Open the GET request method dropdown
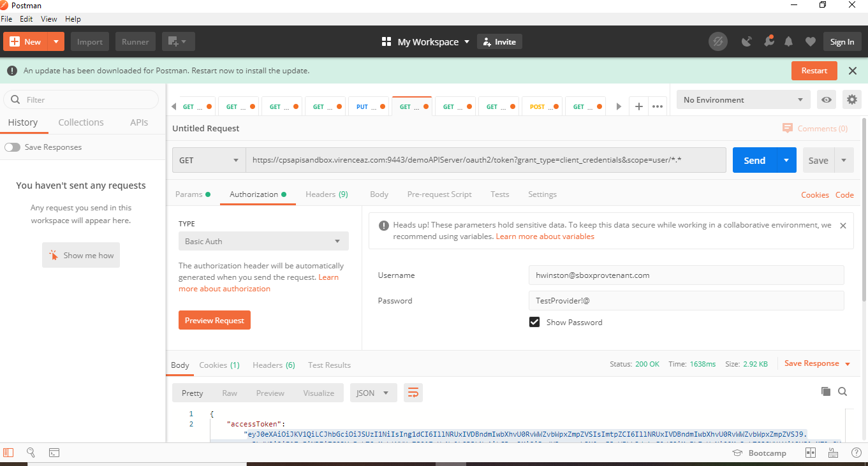868x466 pixels. click(x=209, y=160)
